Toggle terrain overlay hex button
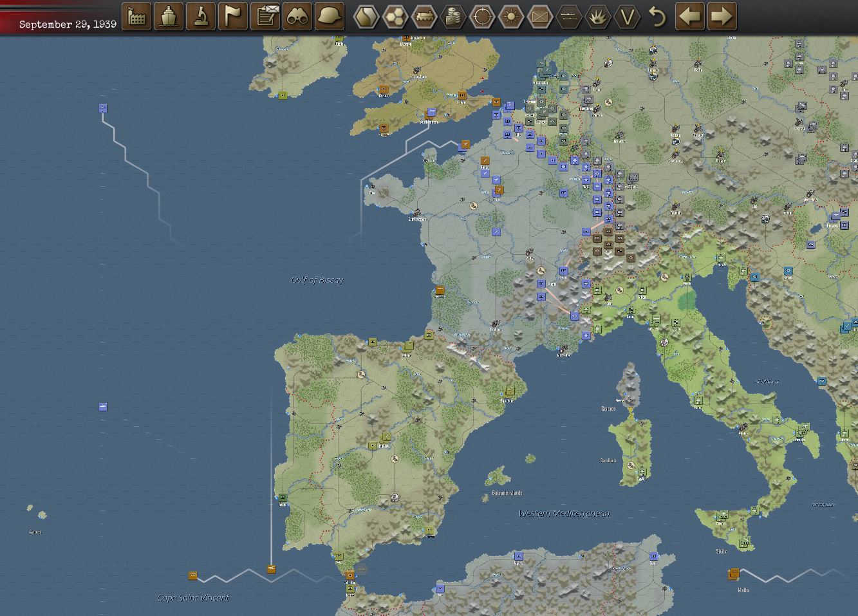The image size is (858, 616). (x=366, y=17)
